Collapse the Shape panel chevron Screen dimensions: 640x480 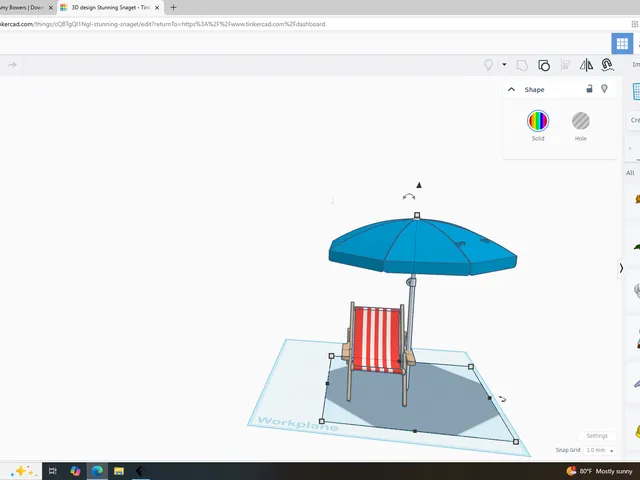click(511, 89)
